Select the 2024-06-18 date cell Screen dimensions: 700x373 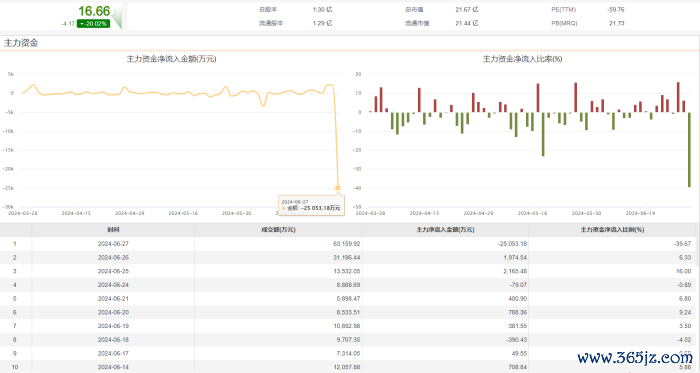tap(113, 340)
